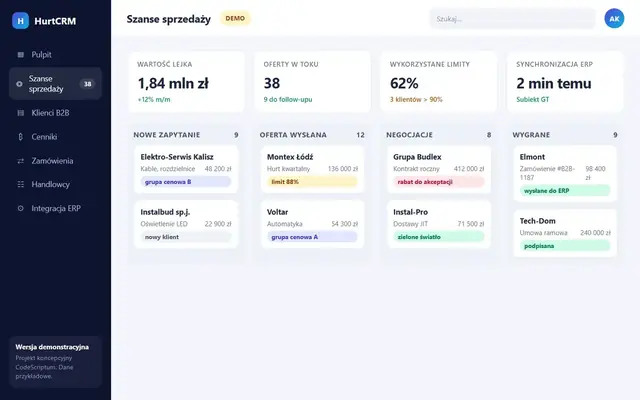The image size is (640, 400).
Task: Open the Oferty w toku stat card
Action: [x=313, y=82]
